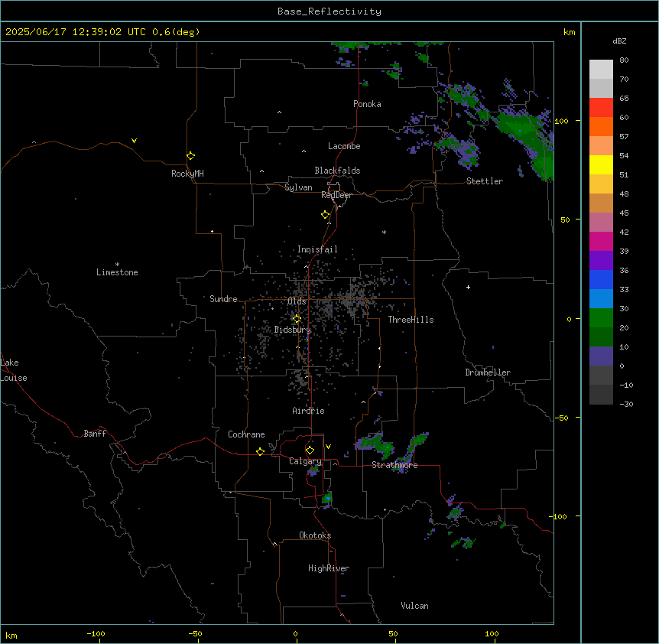Click the Olds label
Viewport: 659px width, 644px height.
(x=297, y=301)
